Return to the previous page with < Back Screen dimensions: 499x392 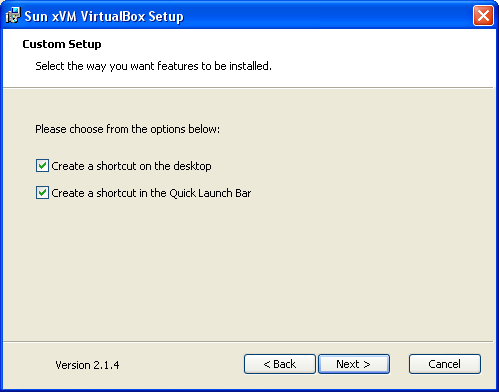pyautogui.click(x=280, y=364)
